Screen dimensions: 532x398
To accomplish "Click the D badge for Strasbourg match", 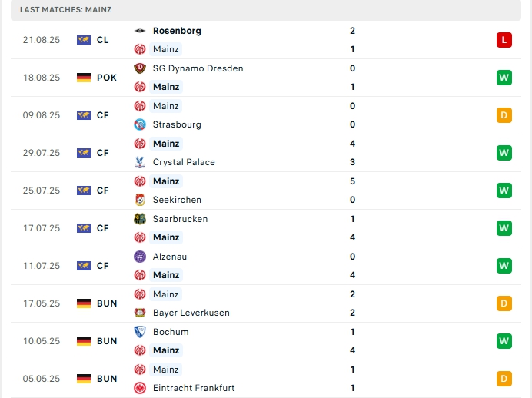I will pos(504,115).
